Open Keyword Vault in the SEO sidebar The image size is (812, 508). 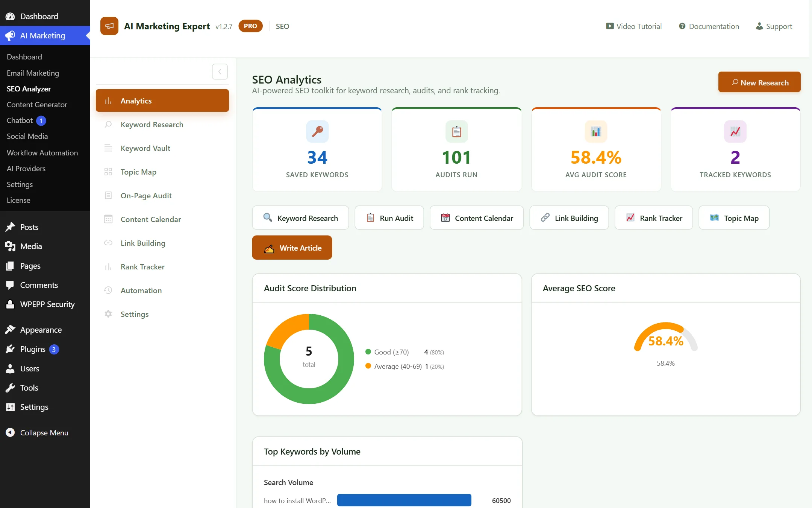162,148
